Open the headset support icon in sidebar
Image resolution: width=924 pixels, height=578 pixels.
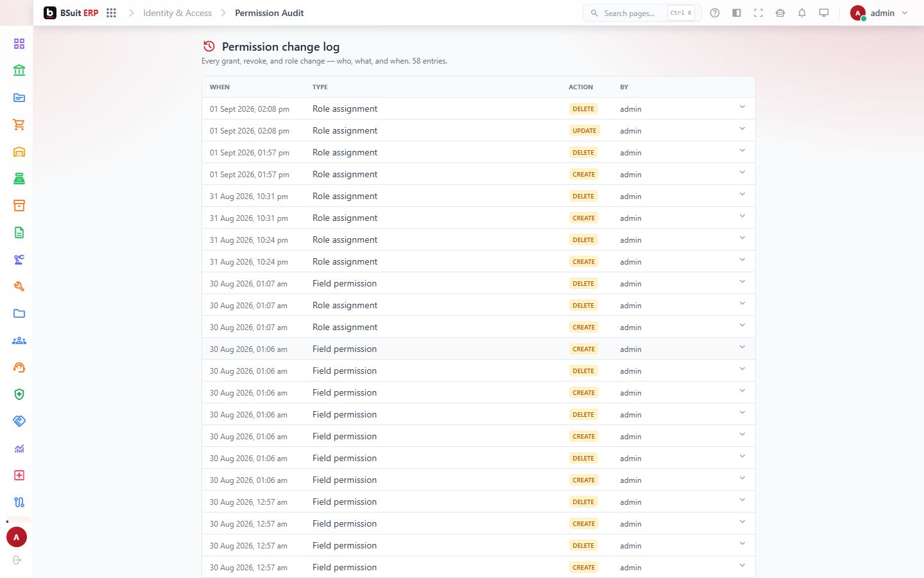click(x=19, y=367)
